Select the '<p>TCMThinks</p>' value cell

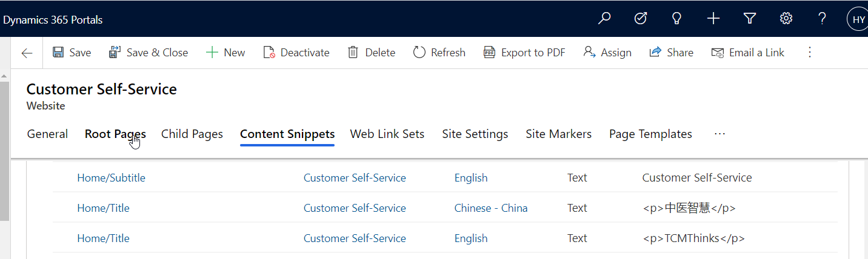coord(693,238)
